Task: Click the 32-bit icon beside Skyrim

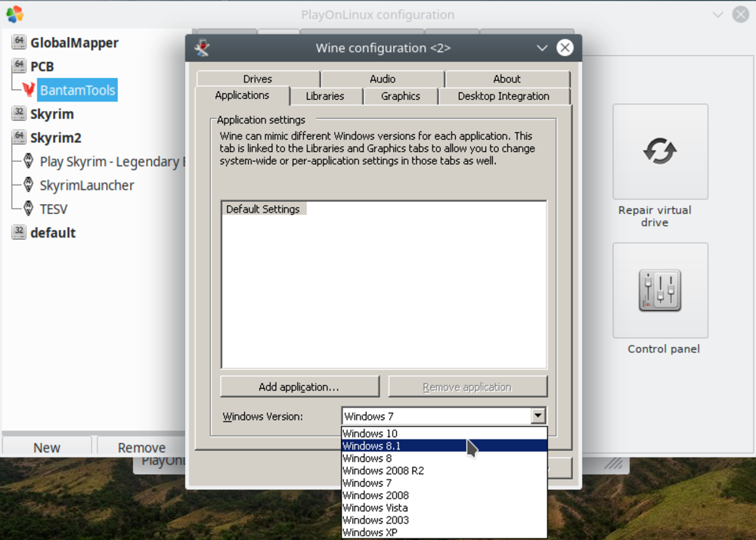Action: click(x=19, y=113)
